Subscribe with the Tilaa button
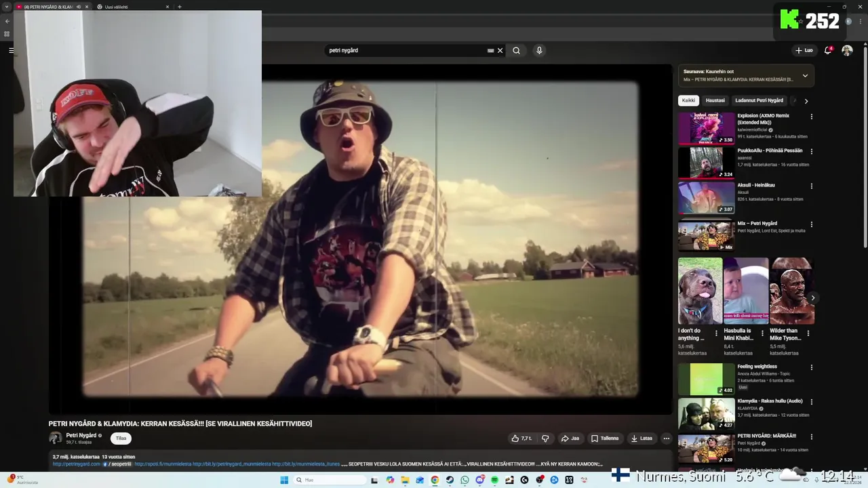The image size is (868, 488). click(121, 439)
